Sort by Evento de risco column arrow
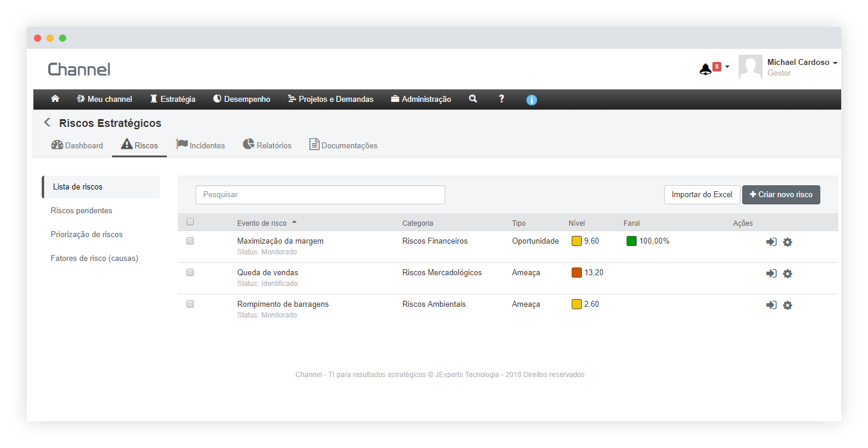This screenshot has width=868, height=448. [x=294, y=222]
